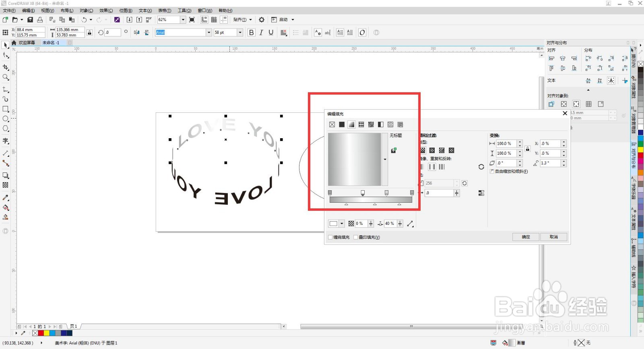
Task: Choose Uniform Fill type in Edit Fill
Action: [342, 125]
